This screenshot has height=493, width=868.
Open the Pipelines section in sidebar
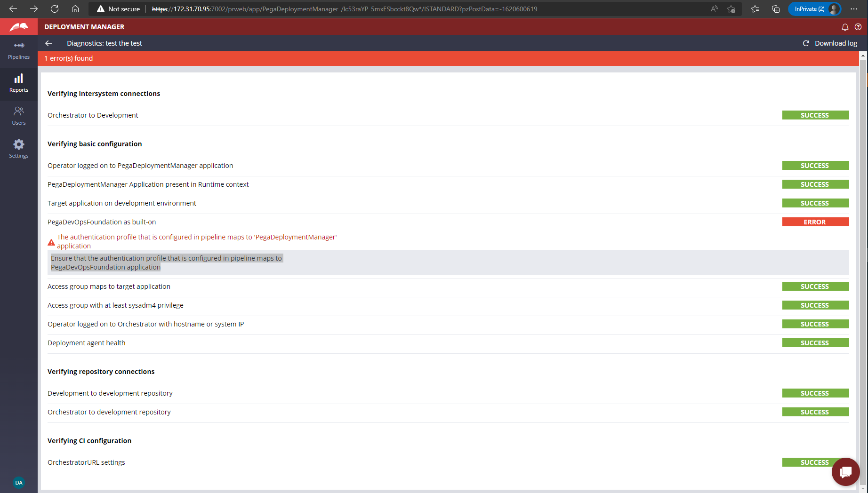18,50
